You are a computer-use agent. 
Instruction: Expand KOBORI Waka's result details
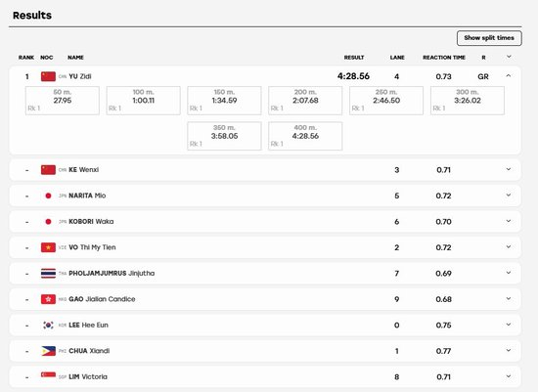pos(509,221)
